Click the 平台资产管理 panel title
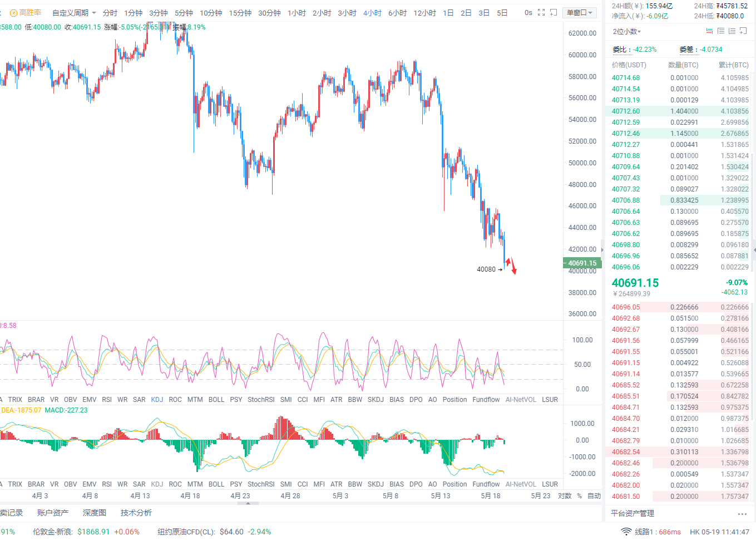Viewport: 756px width, 540px height. click(x=633, y=513)
